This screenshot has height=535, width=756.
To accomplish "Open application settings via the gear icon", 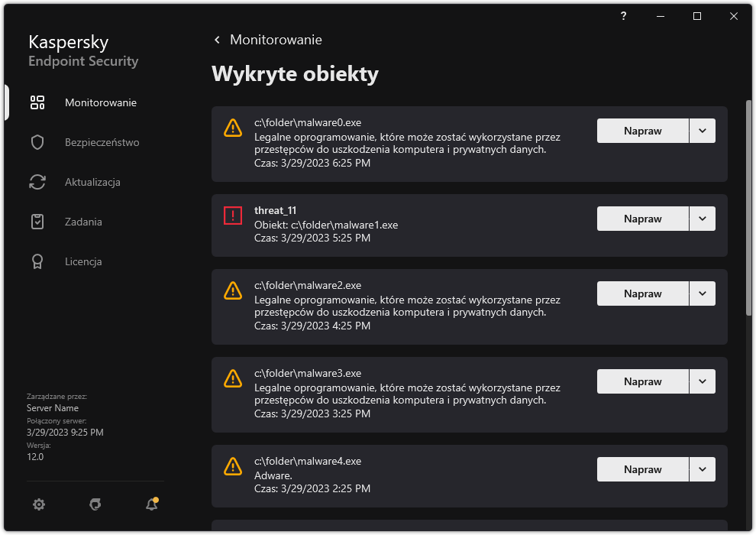I will click(38, 504).
